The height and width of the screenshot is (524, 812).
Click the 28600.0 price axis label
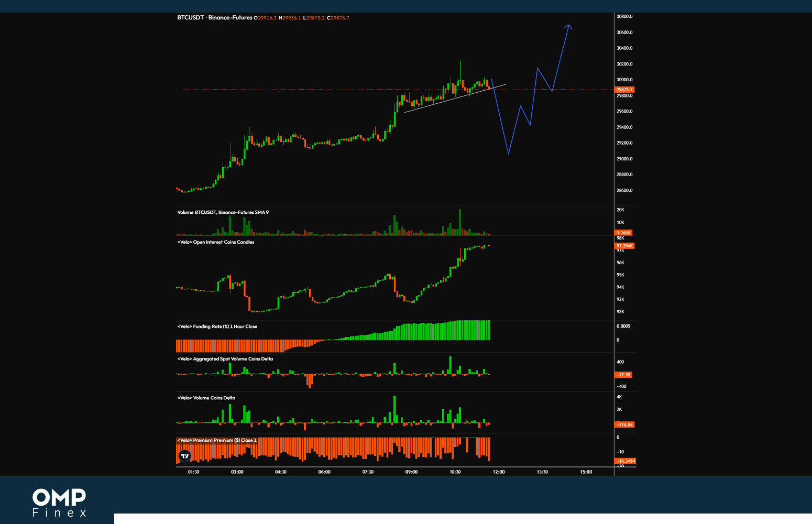click(x=624, y=190)
